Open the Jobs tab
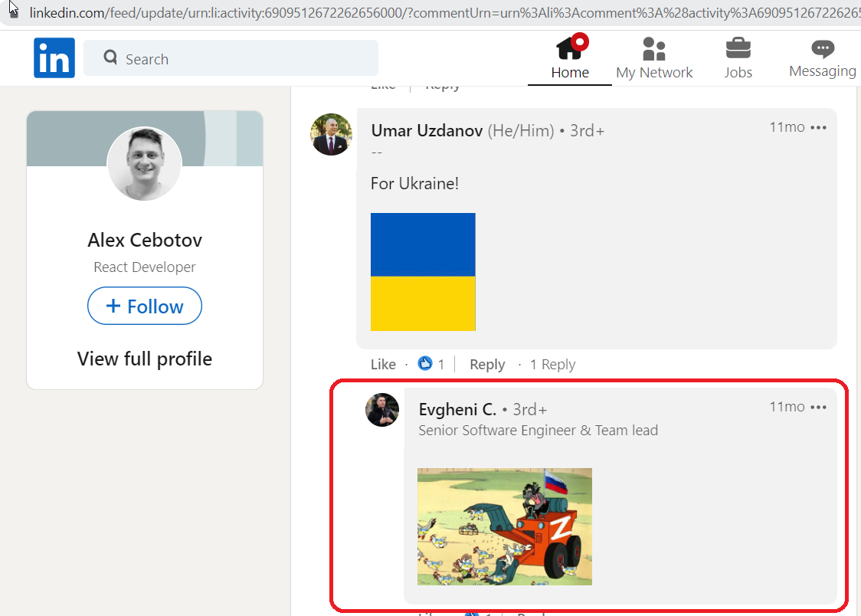 (738, 57)
